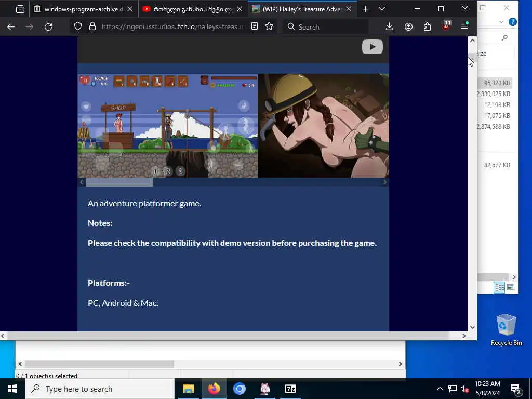Open the pink-haired character app on the taskbar
The image size is (532, 399).
pyautogui.click(x=264, y=389)
